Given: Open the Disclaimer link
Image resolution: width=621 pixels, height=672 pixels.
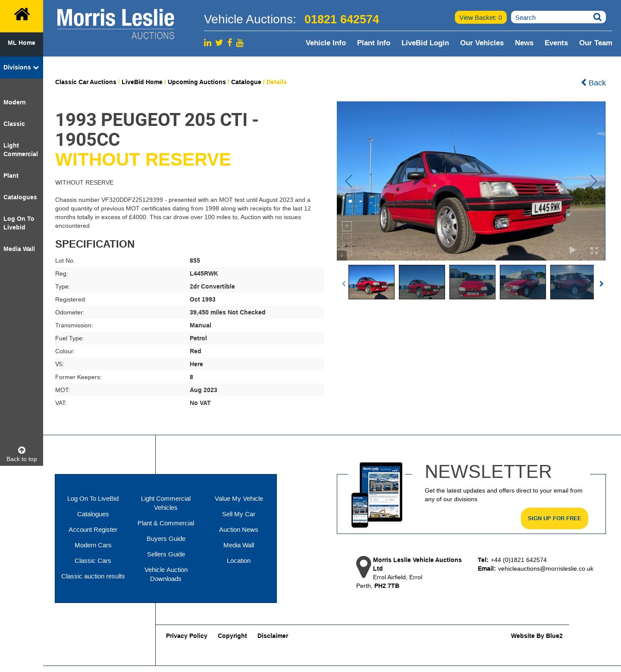Looking at the screenshot, I should coord(273,636).
